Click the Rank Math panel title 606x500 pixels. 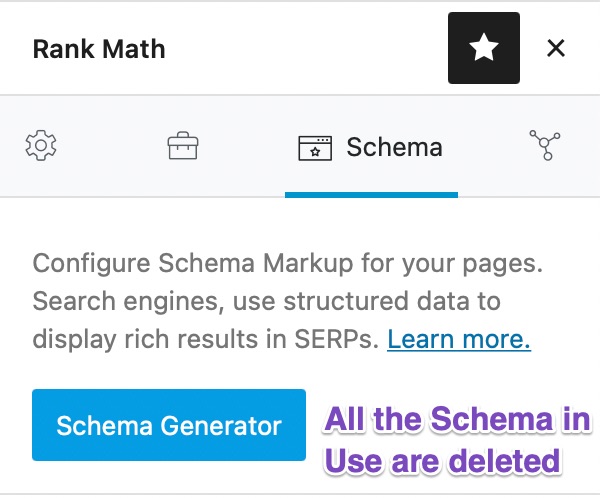click(x=99, y=49)
